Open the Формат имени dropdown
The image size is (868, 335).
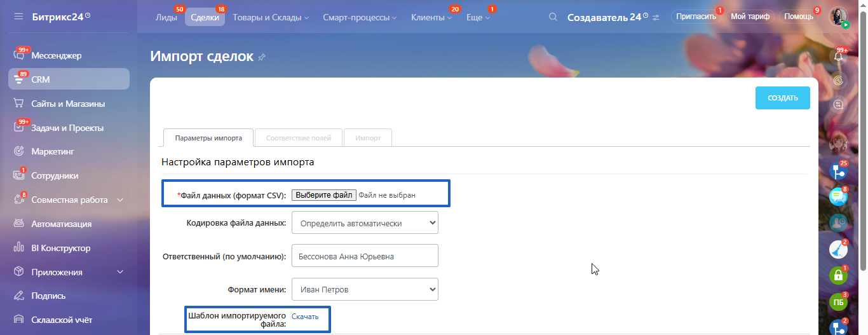pos(365,289)
